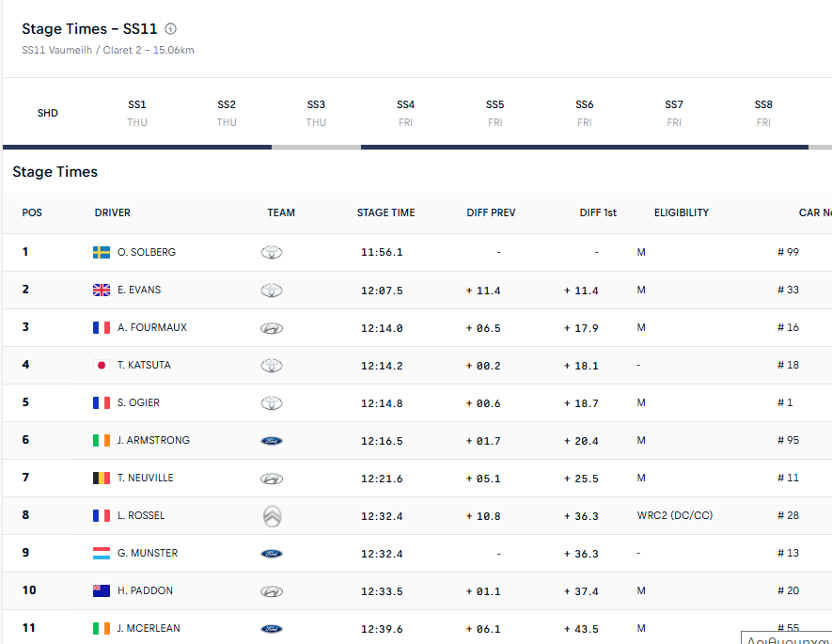This screenshot has height=644, width=832.
Task: Click the Citroën logo in L. Rossel's row
Action: pos(272,515)
